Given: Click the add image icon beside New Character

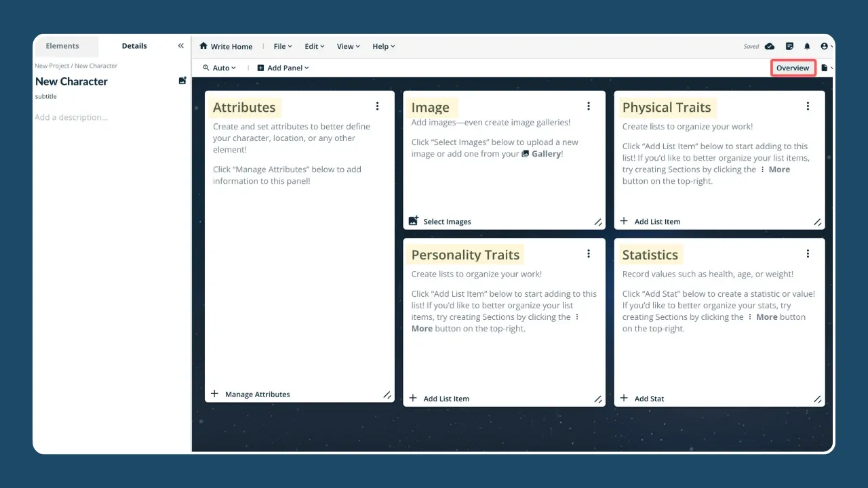Looking at the screenshot, I should point(182,81).
